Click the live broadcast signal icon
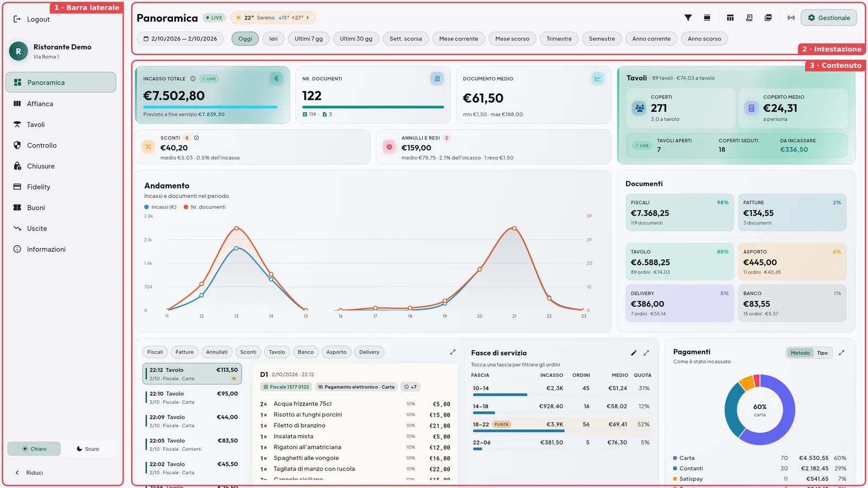The height and width of the screenshot is (488, 868). click(x=791, y=18)
